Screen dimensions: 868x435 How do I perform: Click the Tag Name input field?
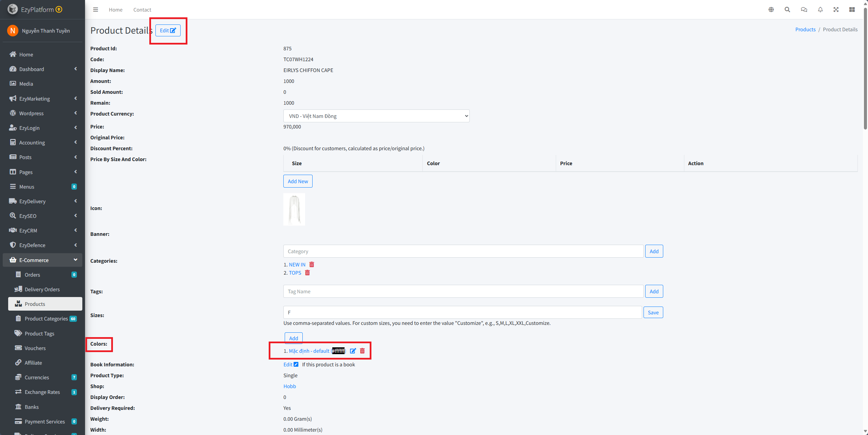[463, 291]
